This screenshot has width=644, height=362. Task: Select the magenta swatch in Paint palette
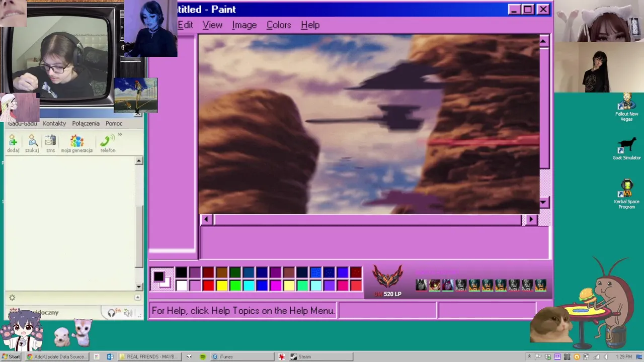[x=275, y=286]
